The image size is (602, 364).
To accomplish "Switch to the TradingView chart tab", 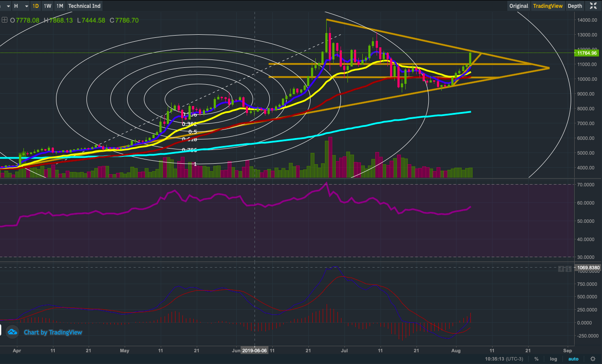I will (x=547, y=6).
